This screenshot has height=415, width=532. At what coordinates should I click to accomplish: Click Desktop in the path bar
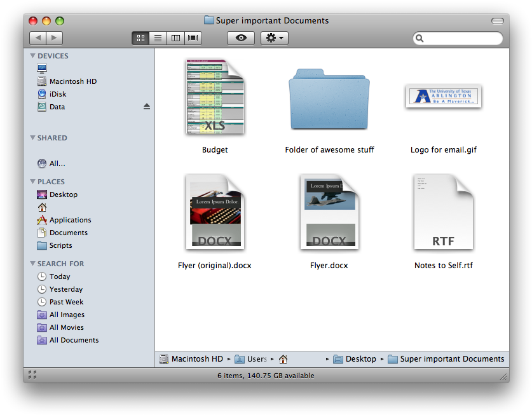pos(360,359)
